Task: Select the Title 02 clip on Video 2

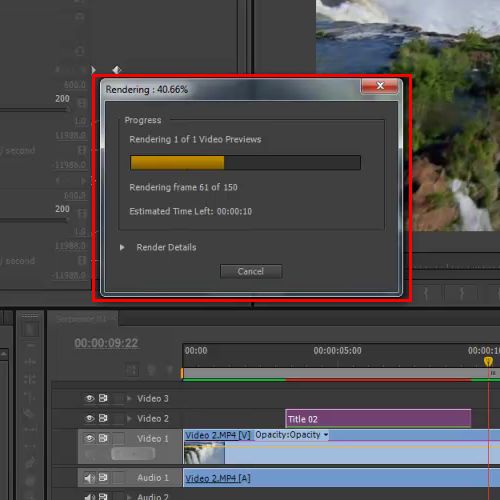Action: (x=378, y=419)
